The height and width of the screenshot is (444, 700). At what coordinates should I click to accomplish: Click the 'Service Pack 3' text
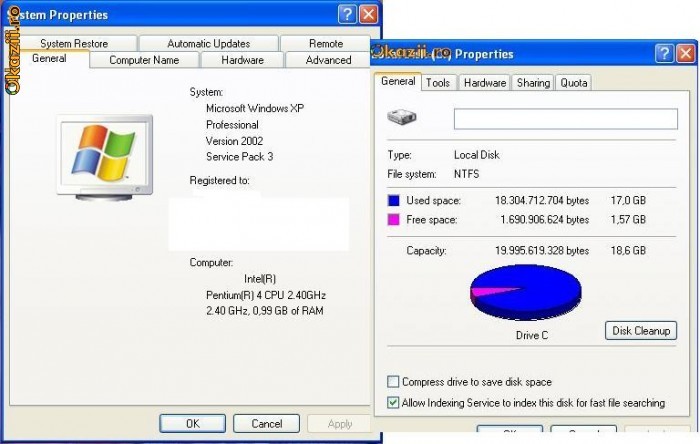[239, 157]
